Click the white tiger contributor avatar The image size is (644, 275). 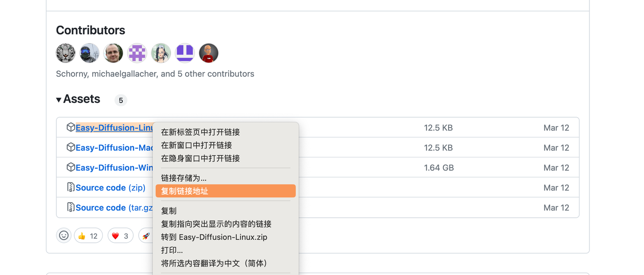pyautogui.click(x=66, y=53)
